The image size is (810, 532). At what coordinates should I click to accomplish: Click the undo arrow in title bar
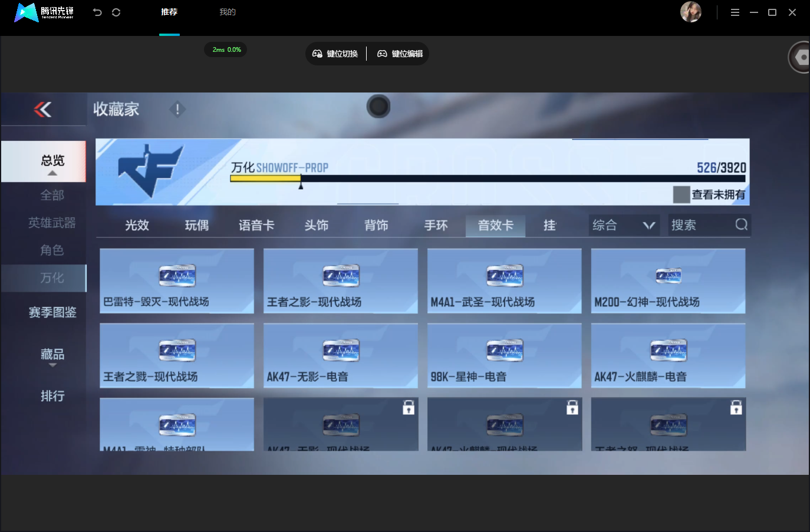point(97,12)
